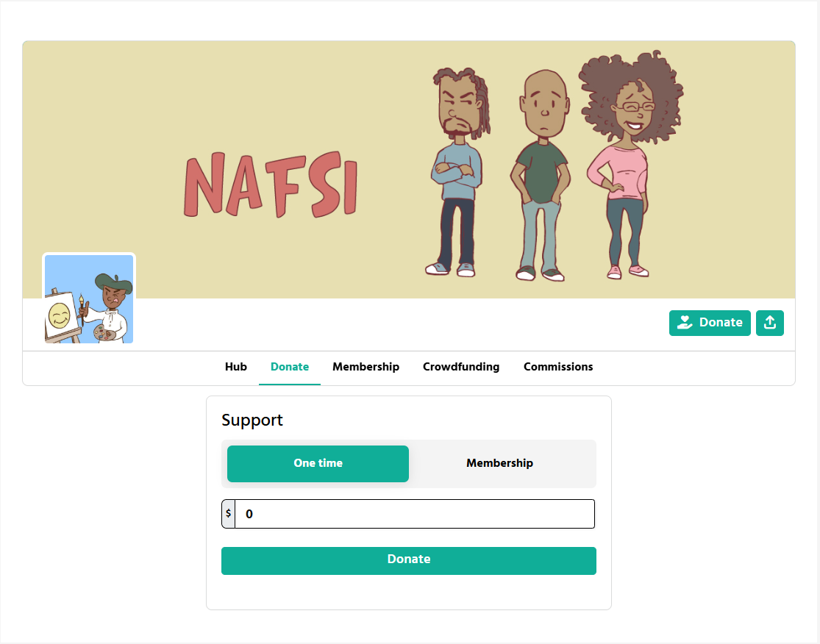Click the smiley face canvas in avatar

[x=59, y=317]
